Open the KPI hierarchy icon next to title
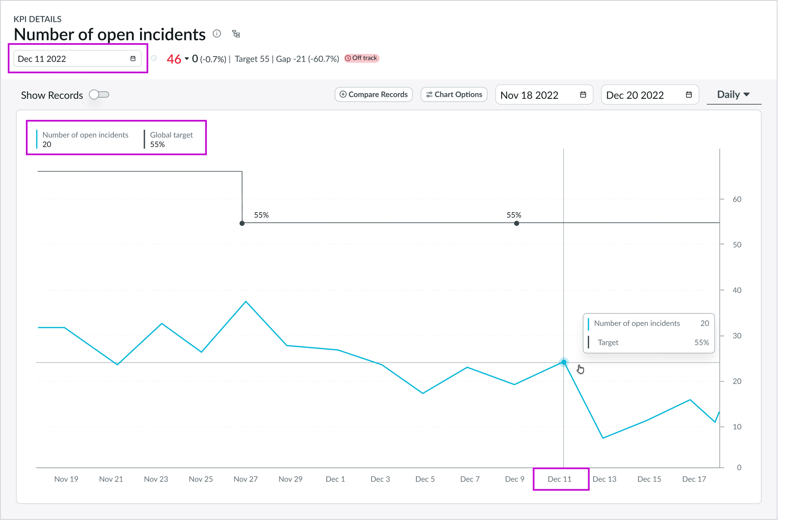 (x=236, y=34)
